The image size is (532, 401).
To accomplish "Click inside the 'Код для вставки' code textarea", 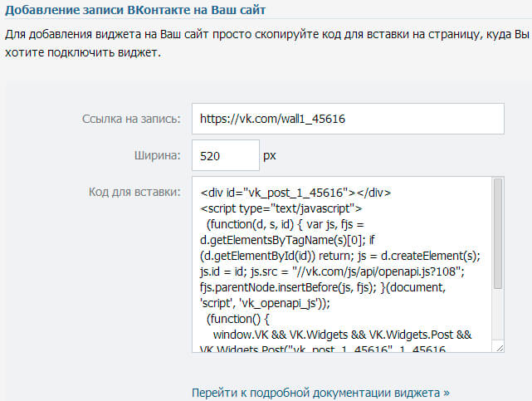I will point(340,266).
